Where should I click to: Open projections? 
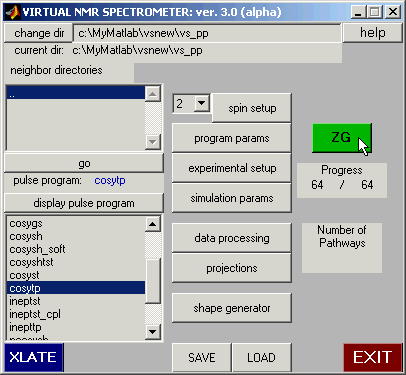click(232, 268)
